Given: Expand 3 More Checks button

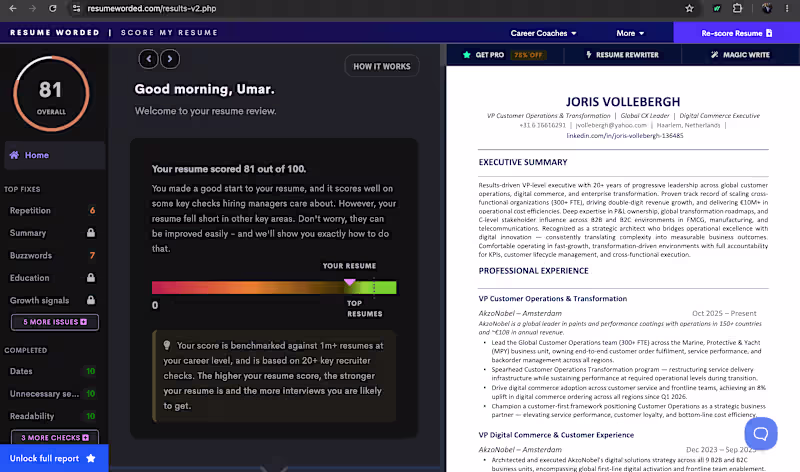Looking at the screenshot, I should pyautogui.click(x=55, y=438).
